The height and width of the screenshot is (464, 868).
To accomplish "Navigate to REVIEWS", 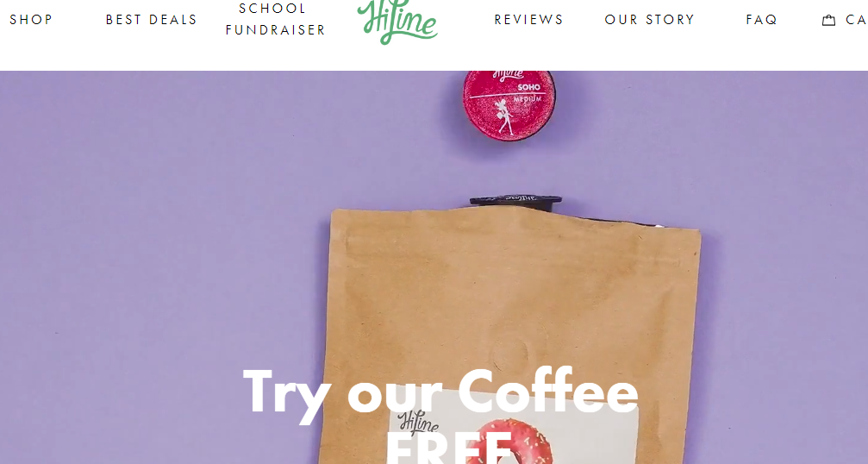I will click(528, 20).
